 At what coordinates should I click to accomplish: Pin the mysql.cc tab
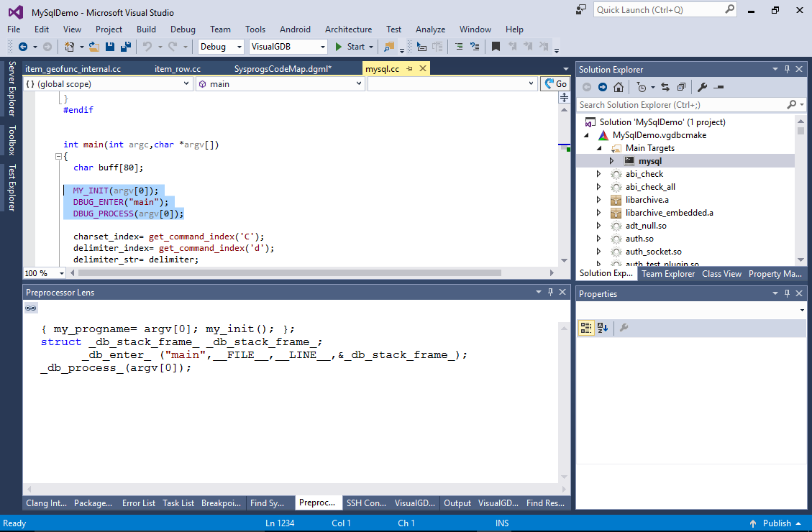point(409,68)
